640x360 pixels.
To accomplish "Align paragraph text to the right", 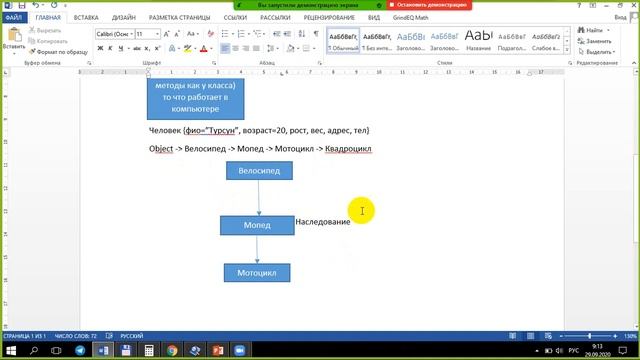I will point(246,49).
